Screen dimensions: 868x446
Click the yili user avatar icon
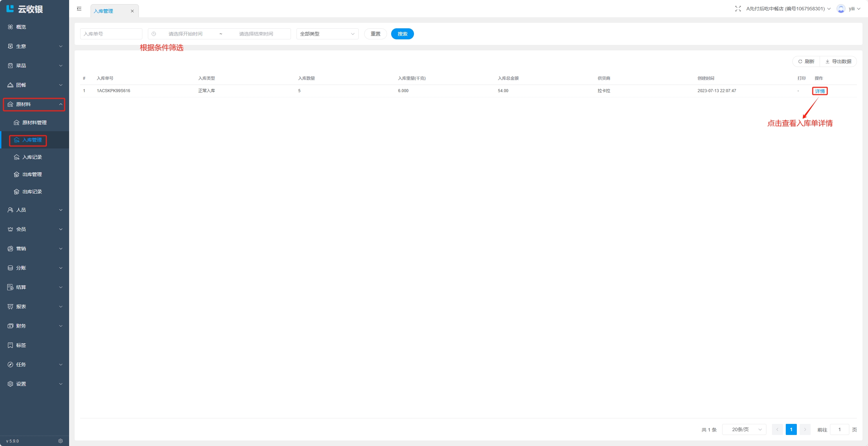point(841,9)
